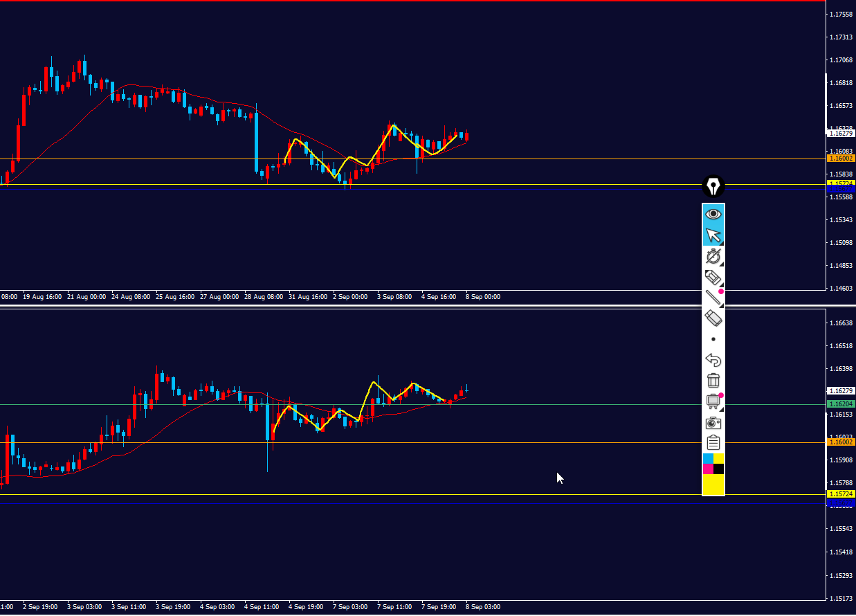Select the cursor arrow tool
856x616 pixels.
pyautogui.click(x=713, y=235)
